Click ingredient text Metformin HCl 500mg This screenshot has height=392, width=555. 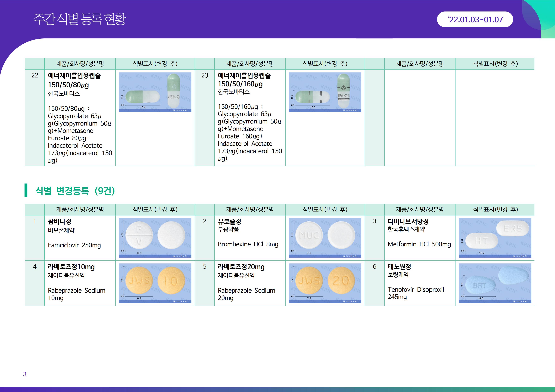419,244
